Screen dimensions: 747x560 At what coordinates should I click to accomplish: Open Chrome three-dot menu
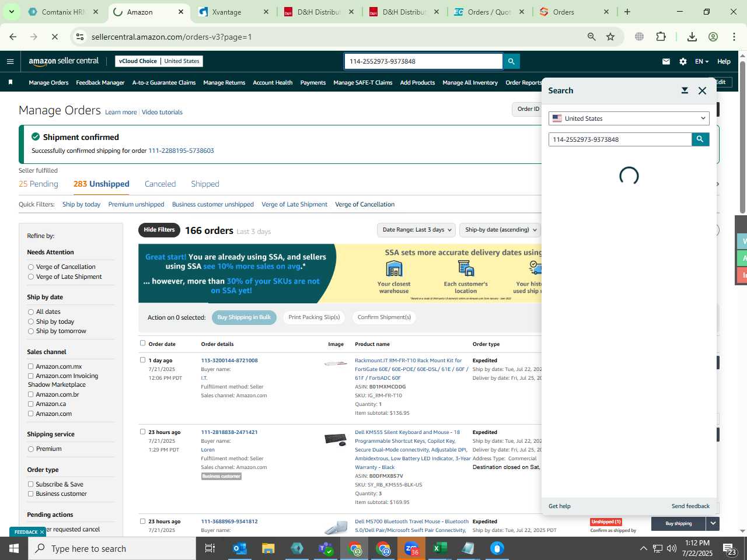tap(734, 37)
